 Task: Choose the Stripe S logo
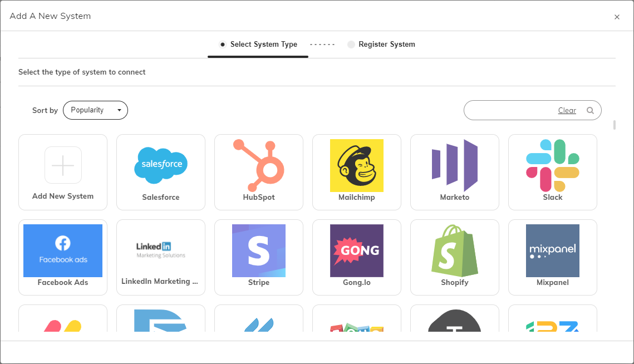pyautogui.click(x=259, y=251)
